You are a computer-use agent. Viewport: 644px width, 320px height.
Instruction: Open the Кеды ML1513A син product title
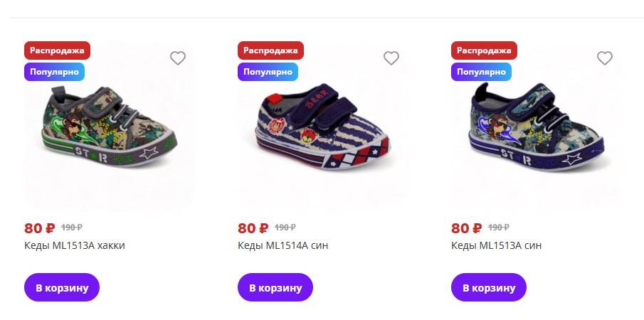pos(497,245)
